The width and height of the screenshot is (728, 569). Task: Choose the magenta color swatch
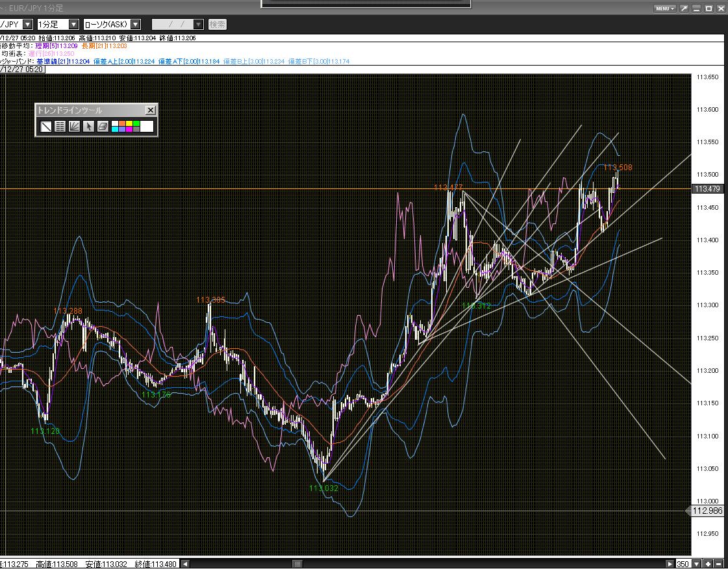coord(129,130)
